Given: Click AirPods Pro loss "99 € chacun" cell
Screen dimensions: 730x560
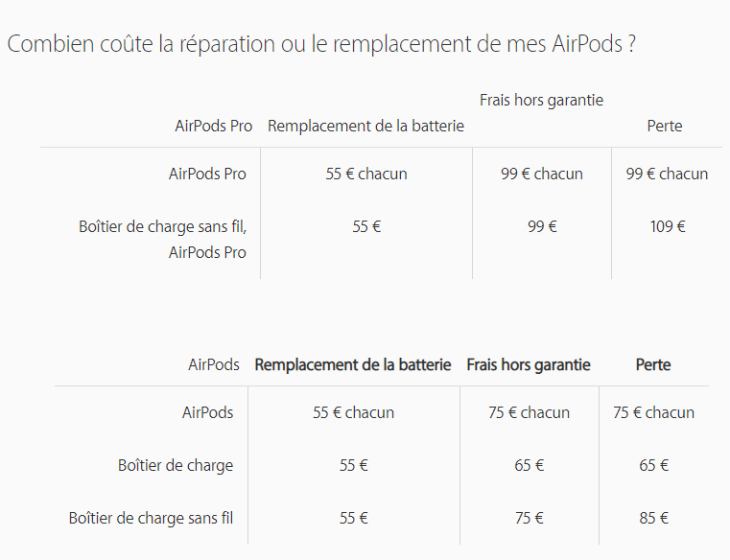Looking at the screenshot, I should click(x=667, y=174).
